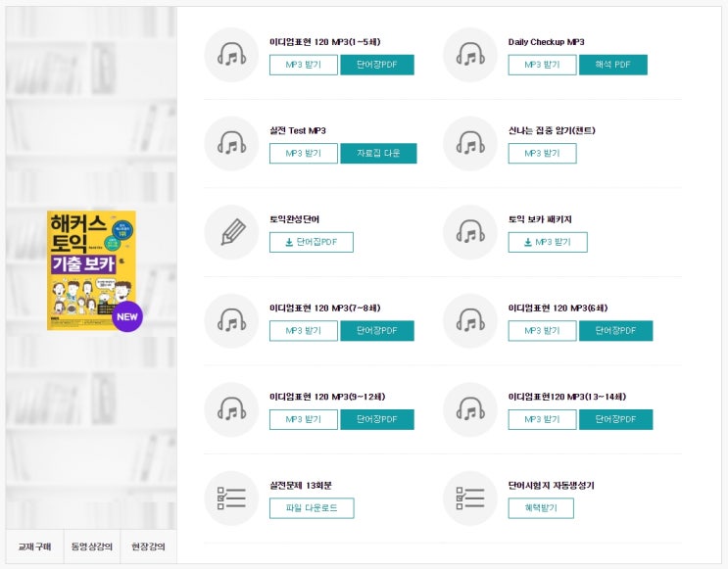
Task: Click the headphone icon next to 실전 Test MP3
Action: (x=231, y=144)
